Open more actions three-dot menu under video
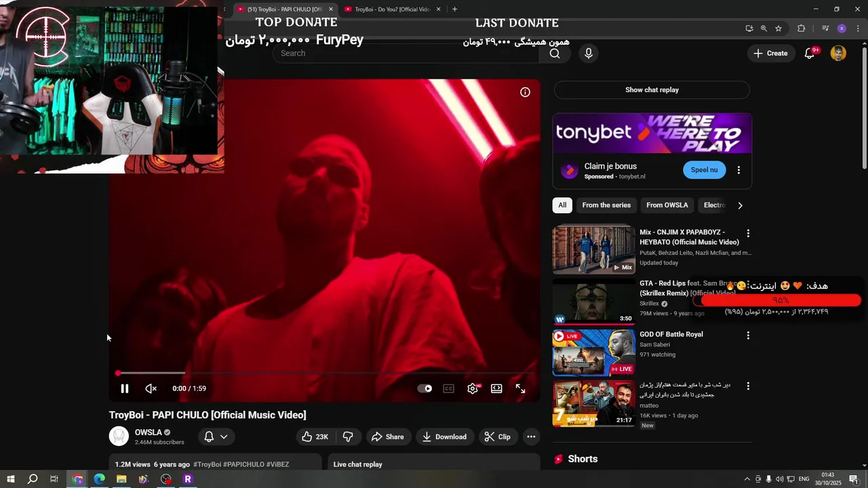The width and height of the screenshot is (868, 488). [x=531, y=436]
